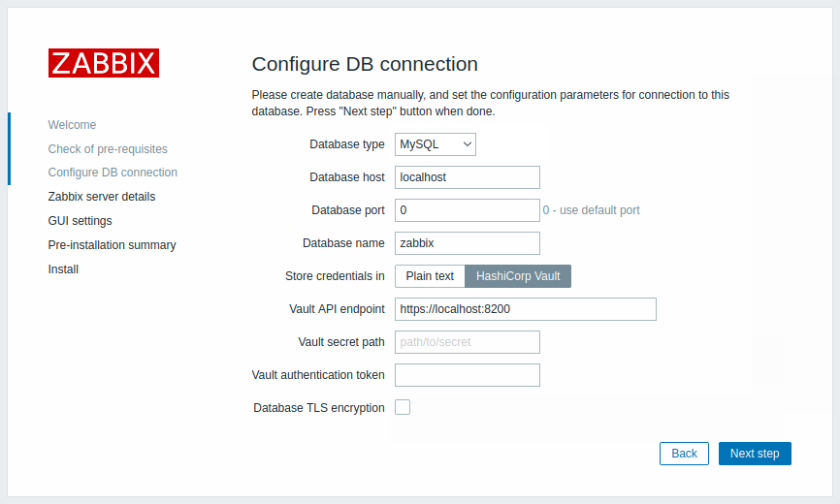Edit the Database name field
The image size is (840, 504).
click(467, 243)
